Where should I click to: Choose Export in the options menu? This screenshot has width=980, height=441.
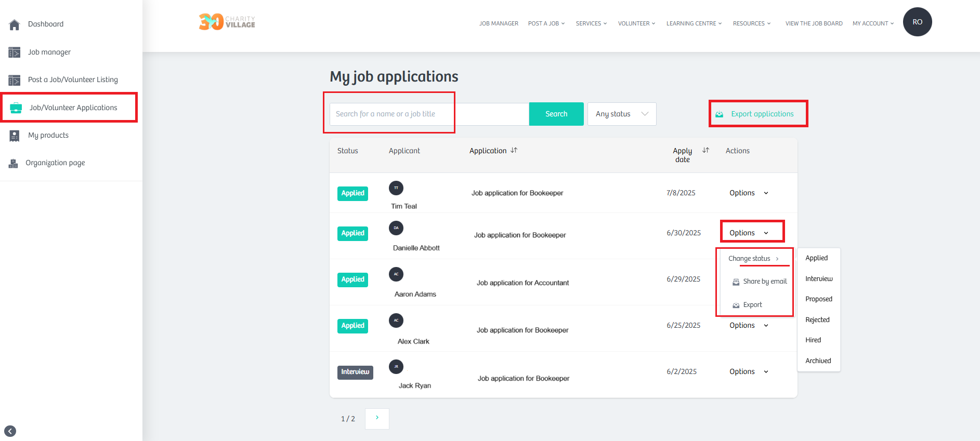[747, 305]
